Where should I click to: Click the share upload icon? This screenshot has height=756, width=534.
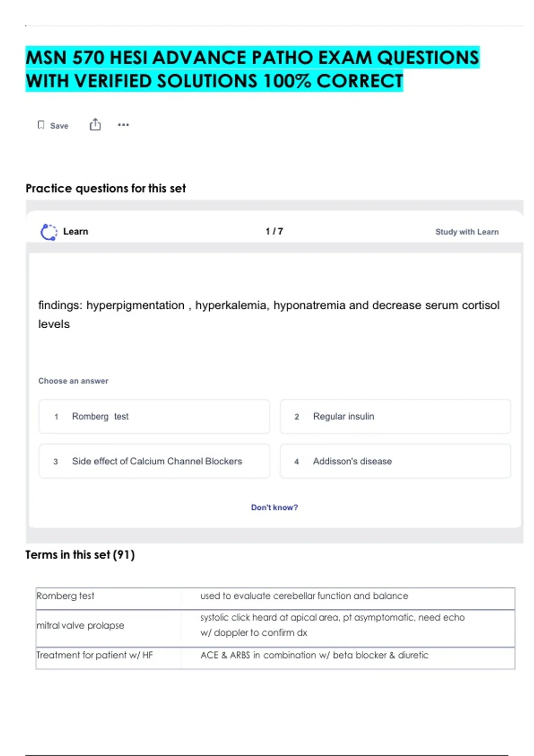[95, 125]
